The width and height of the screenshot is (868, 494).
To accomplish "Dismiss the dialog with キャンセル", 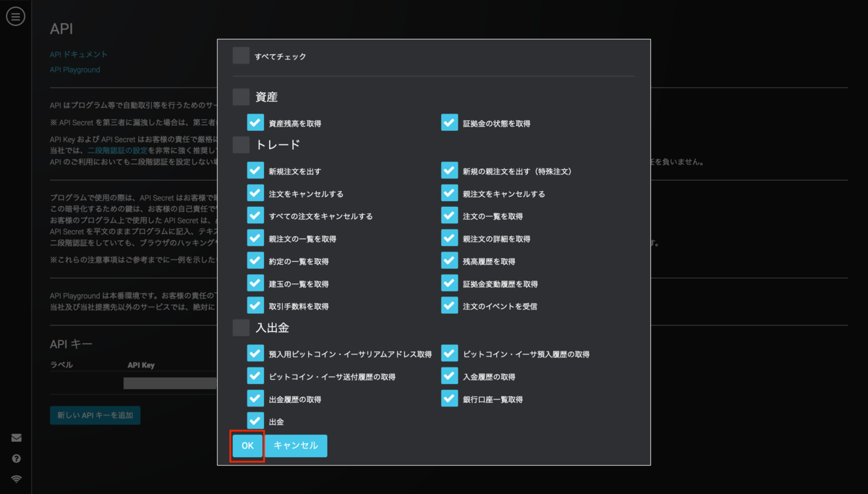I will 296,446.
